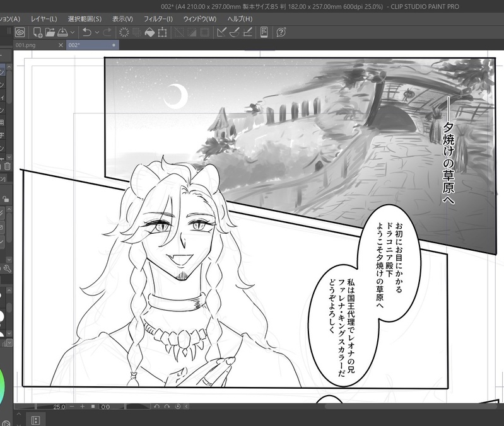This screenshot has width=504, height=426.
Task: Open the timeline panel icon
Action: [x=35, y=420]
